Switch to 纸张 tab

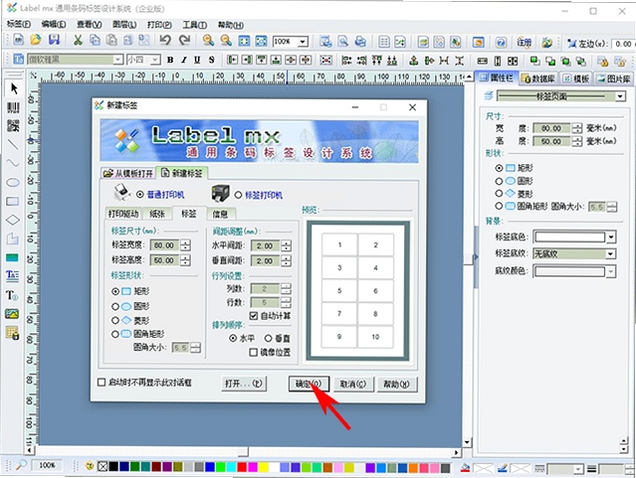(157, 214)
